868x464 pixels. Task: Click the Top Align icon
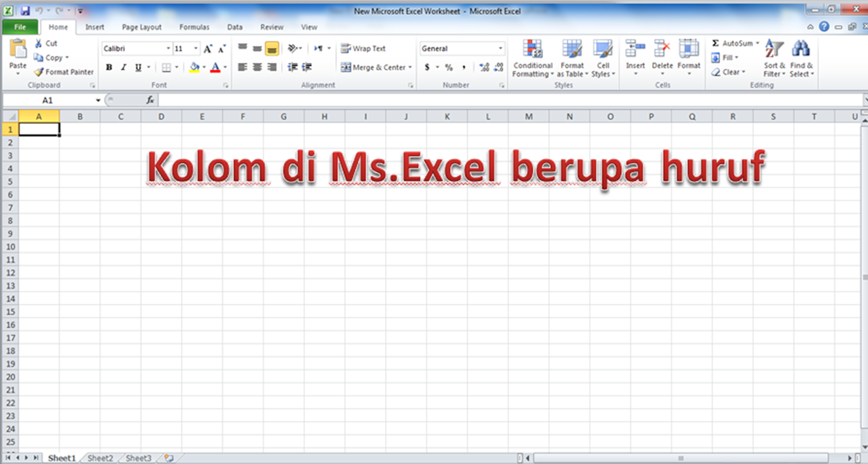(x=242, y=48)
